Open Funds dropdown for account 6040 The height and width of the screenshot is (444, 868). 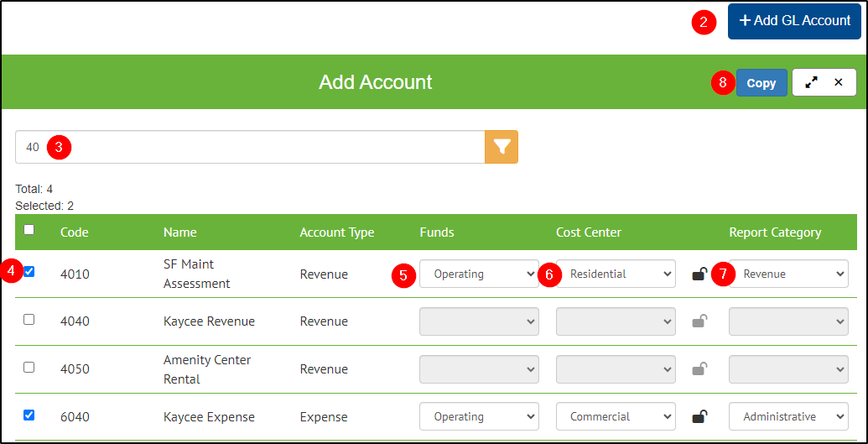479,416
